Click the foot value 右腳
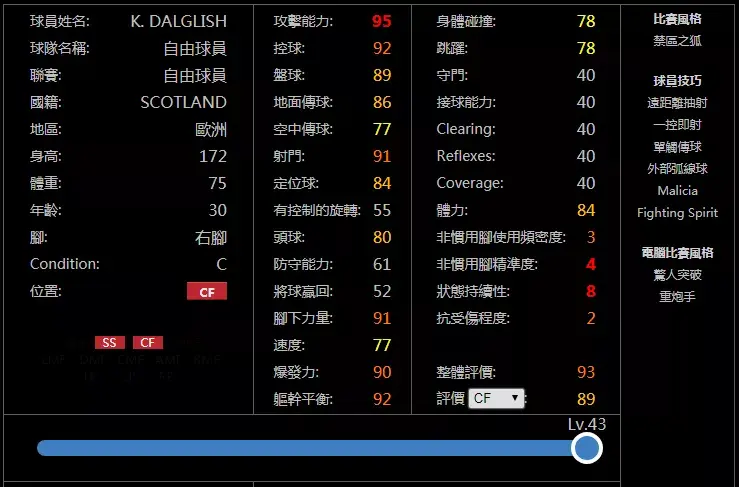 [x=211, y=238]
